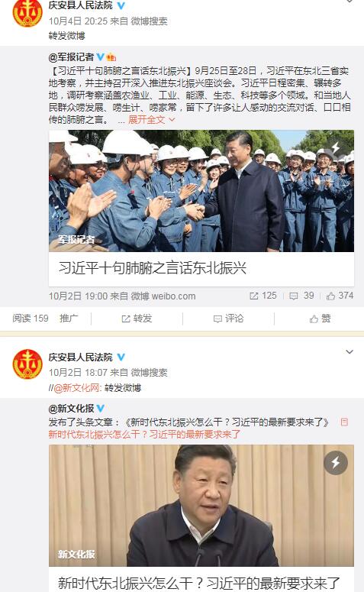Click 评论 in the post action bar
This screenshot has height=592, width=364.
coord(229,319)
